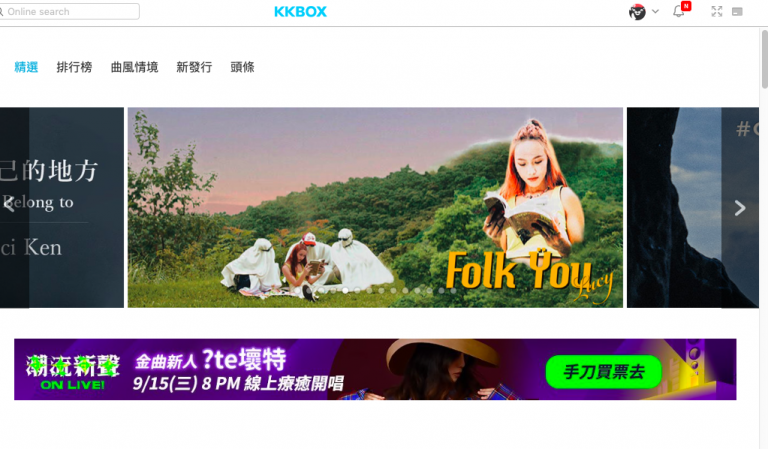Go to 新發行 tab
Viewport: 768px width, 449px height.
(194, 67)
